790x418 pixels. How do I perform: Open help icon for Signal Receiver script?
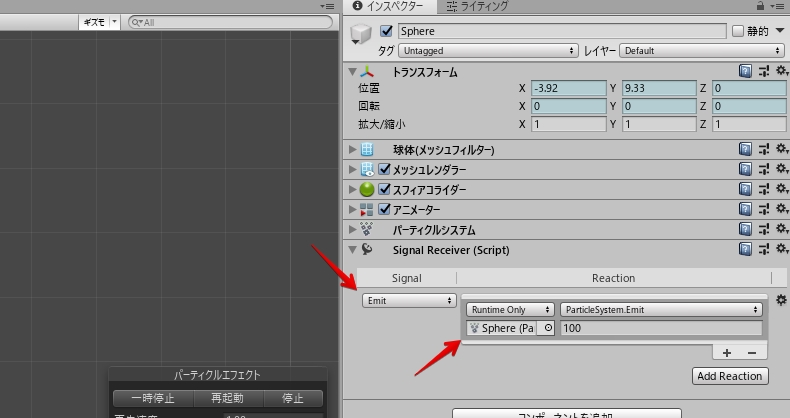[x=745, y=249]
